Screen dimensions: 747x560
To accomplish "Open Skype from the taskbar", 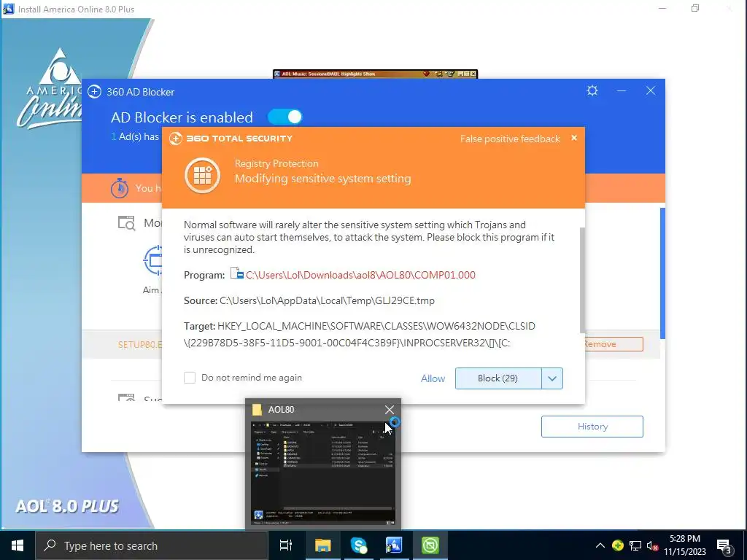I will point(358,545).
